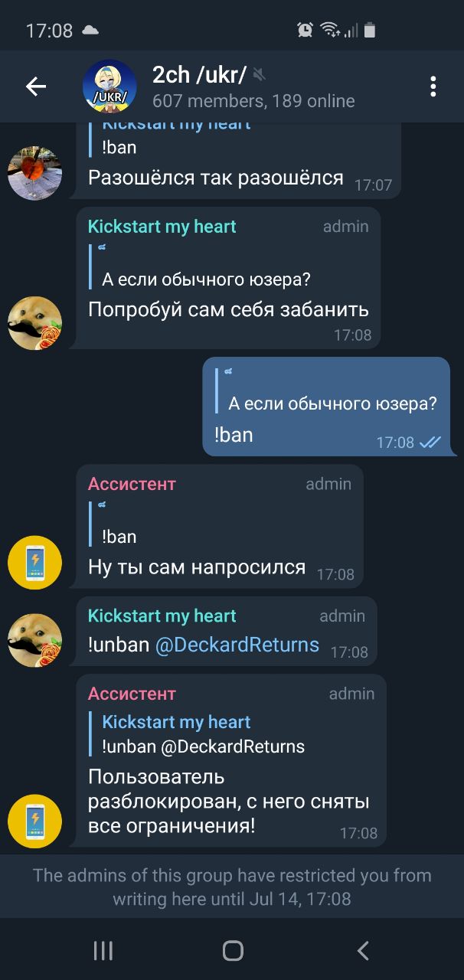Open the Ассистент bot avatar by the unblocked message

[34, 822]
